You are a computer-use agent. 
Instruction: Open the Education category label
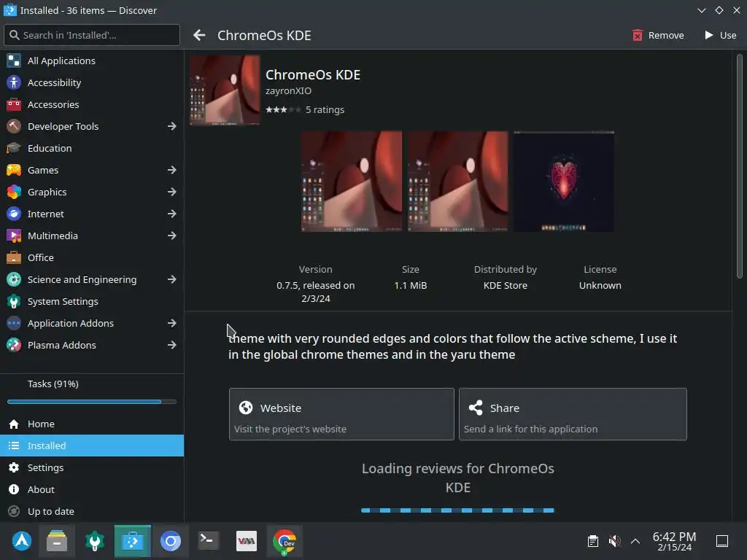pos(50,148)
